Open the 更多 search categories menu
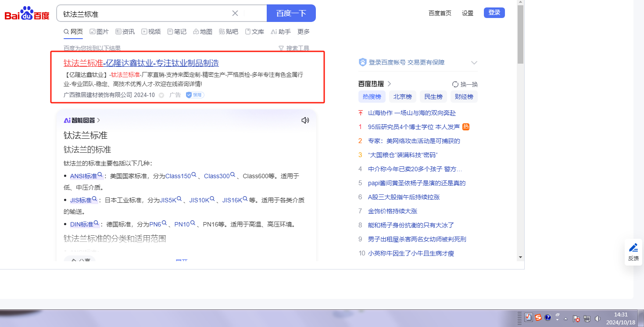The height and width of the screenshot is (327, 644). coord(303,32)
